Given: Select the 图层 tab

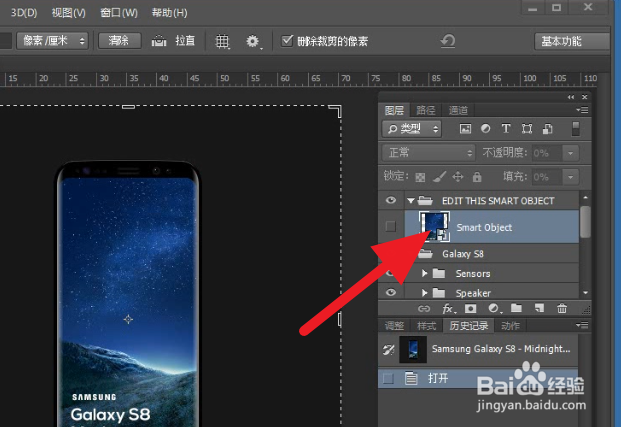Looking at the screenshot, I should click(394, 110).
